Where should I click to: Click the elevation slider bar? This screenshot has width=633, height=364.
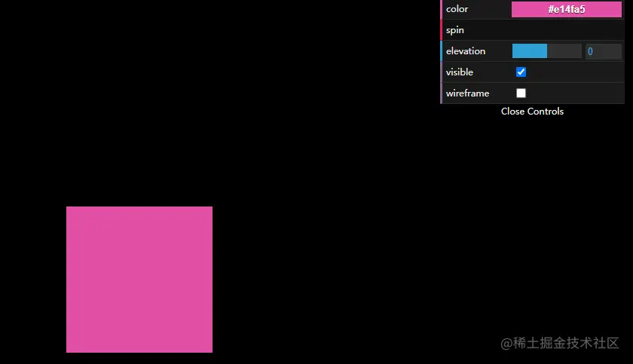click(546, 51)
